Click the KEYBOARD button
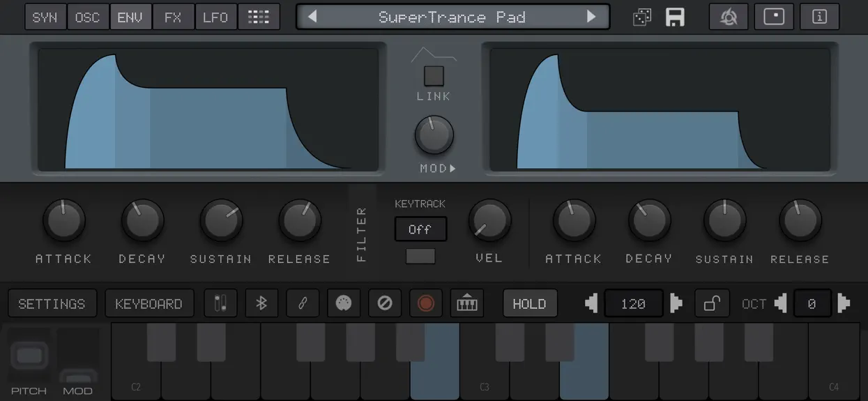 (149, 303)
